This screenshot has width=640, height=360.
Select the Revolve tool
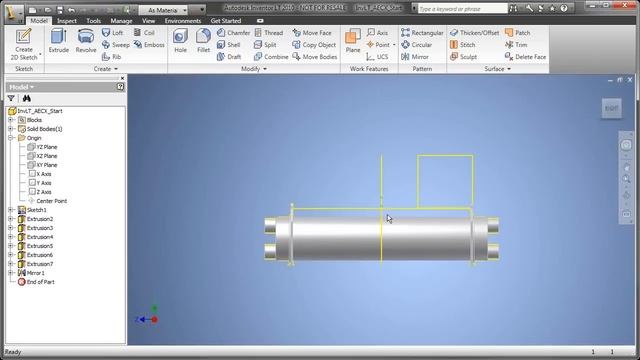[86, 41]
